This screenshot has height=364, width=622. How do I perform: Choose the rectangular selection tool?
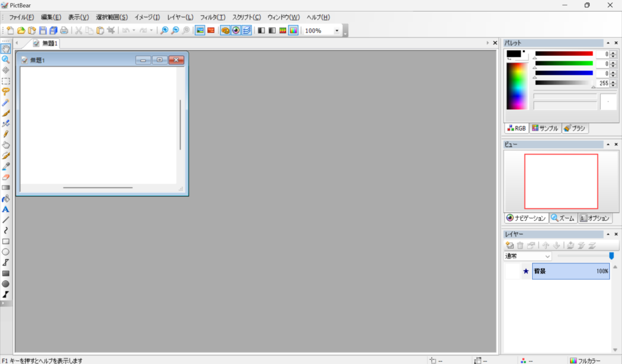5,81
